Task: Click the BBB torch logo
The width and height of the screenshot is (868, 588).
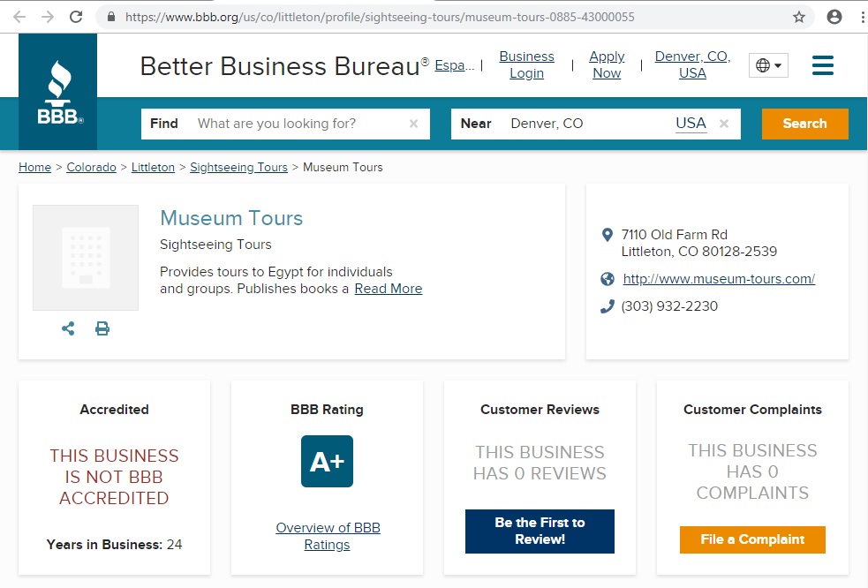Action: (x=58, y=92)
